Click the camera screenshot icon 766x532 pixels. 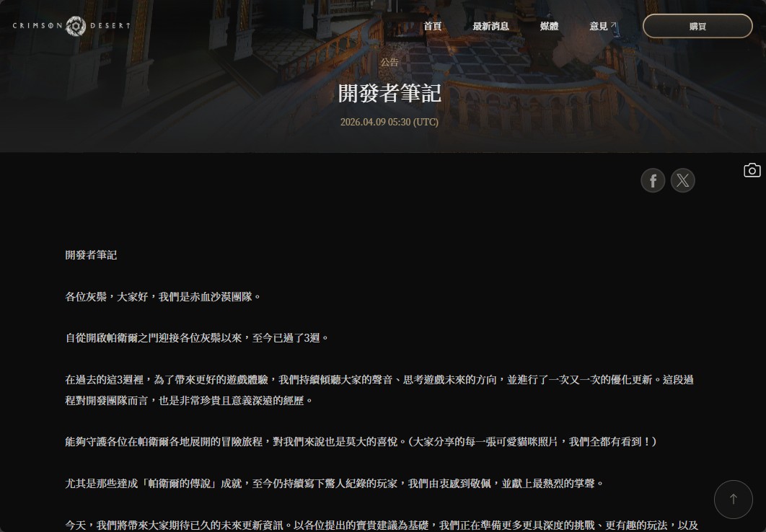coord(752,170)
